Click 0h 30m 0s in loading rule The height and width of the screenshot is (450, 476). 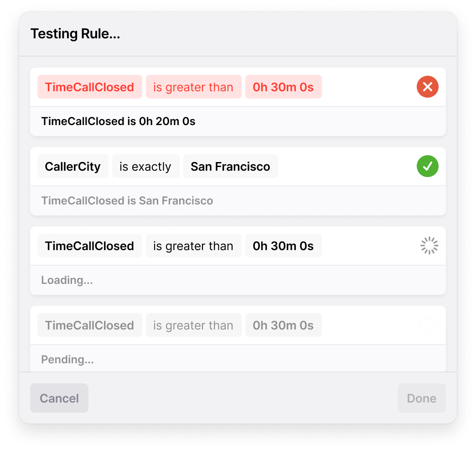(x=283, y=246)
